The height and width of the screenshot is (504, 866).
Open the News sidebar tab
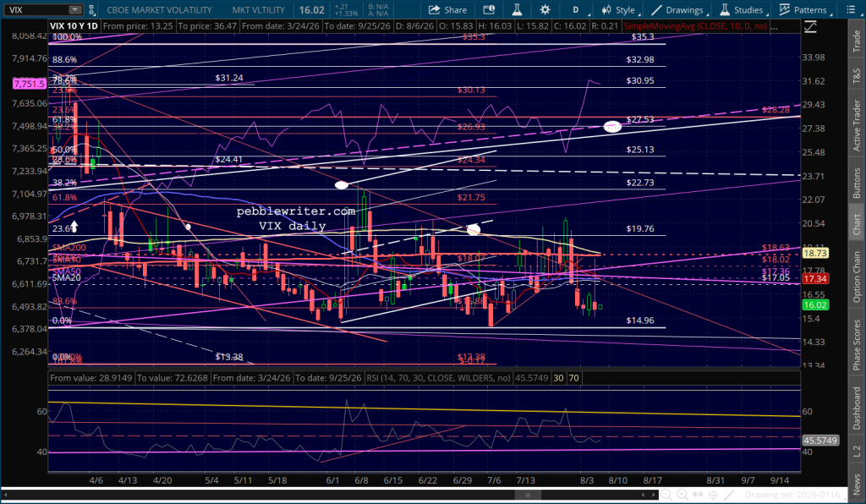[x=857, y=484]
